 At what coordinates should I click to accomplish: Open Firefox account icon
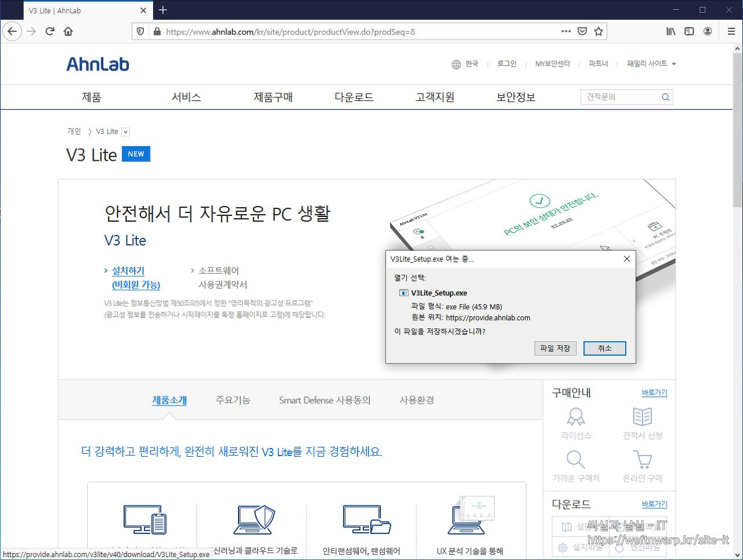[708, 31]
